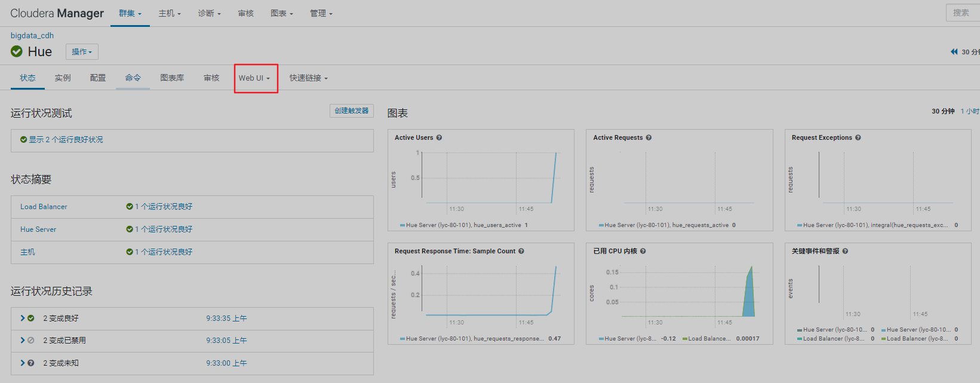This screenshot has width=980, height=383.
Task: Click the 9:33:05 上午 timestamp
Action: click(x=226, y=341)
